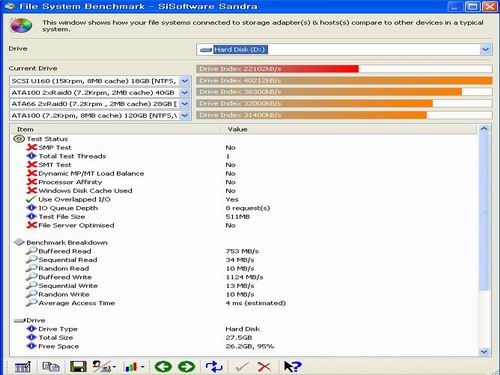Click the Sandra window title bar icon
The image size is (500, 375).
(10, 6)
